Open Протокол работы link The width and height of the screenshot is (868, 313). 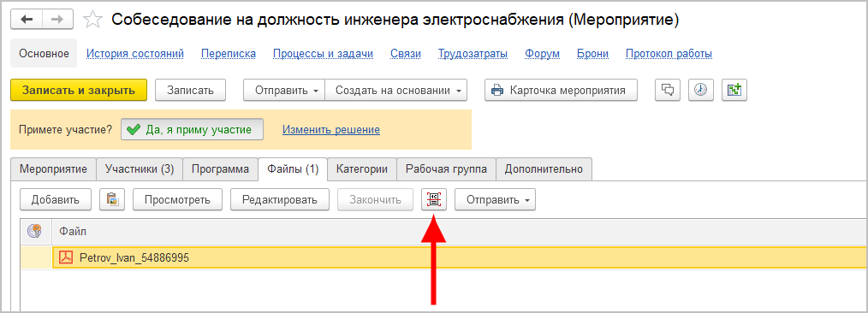(x=669, y=54)
